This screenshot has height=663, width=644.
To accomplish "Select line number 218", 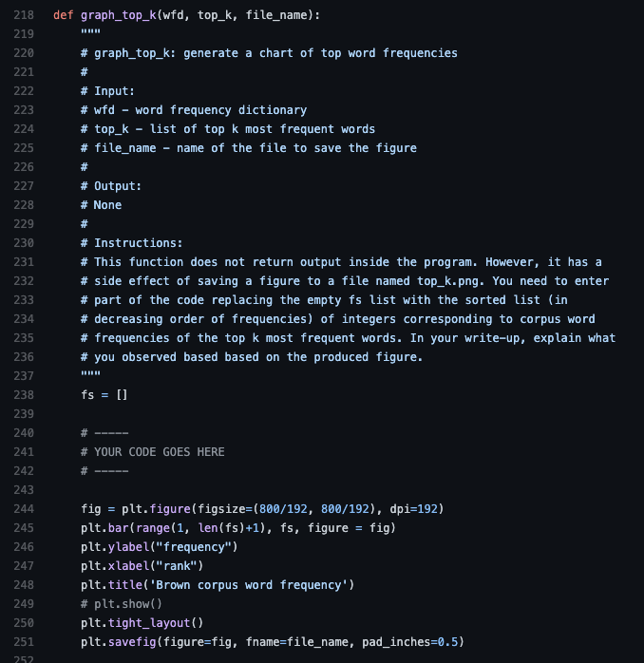I will point(24,15).
